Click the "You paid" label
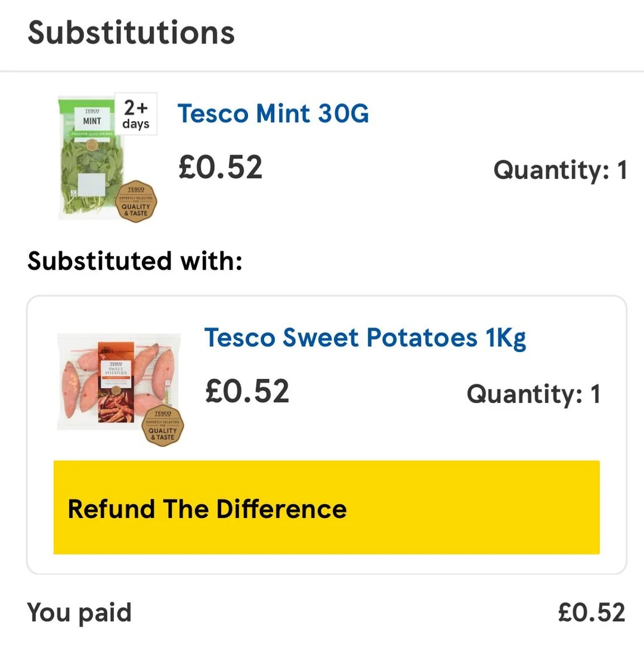The width and height of the screenshot is (644, 660). [x=79, y=613]
